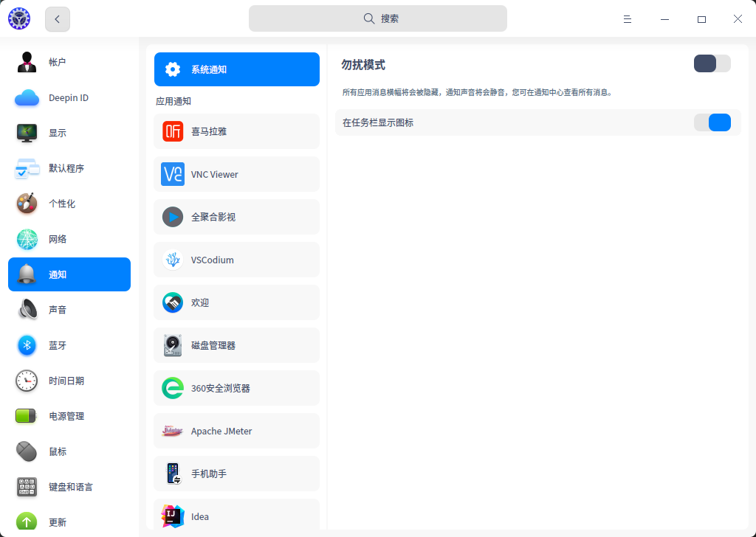Select 手机助手 phone icon
756x537 pixels.
click(x=173, y=474)
